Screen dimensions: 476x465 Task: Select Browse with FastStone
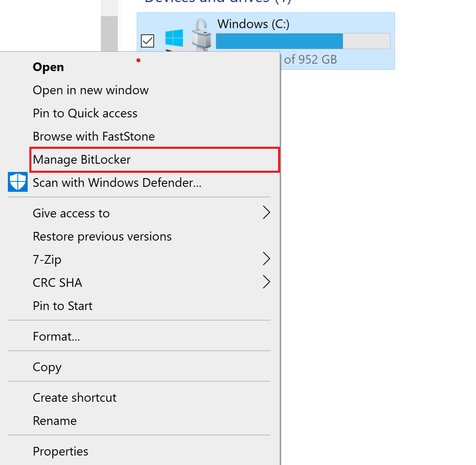pos(94,136)
